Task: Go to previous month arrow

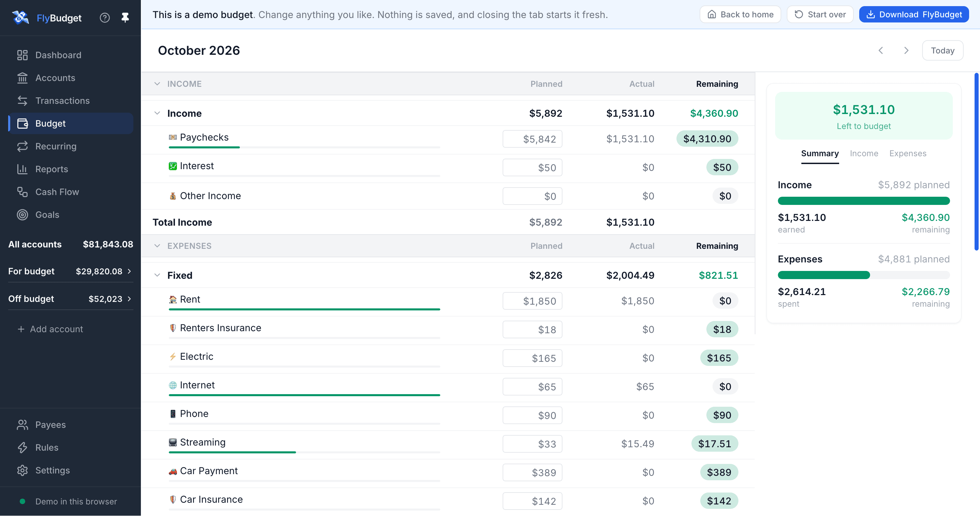Action: point(881,51)
